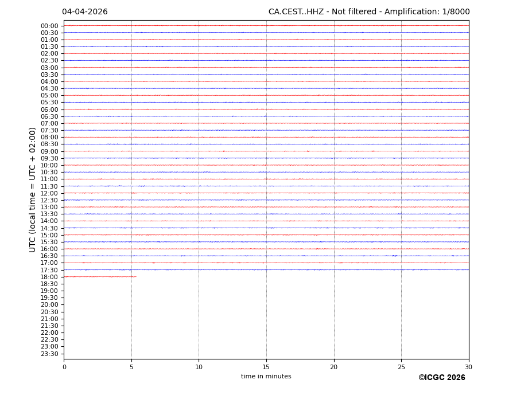Select the 00:00 time row label

49,26
